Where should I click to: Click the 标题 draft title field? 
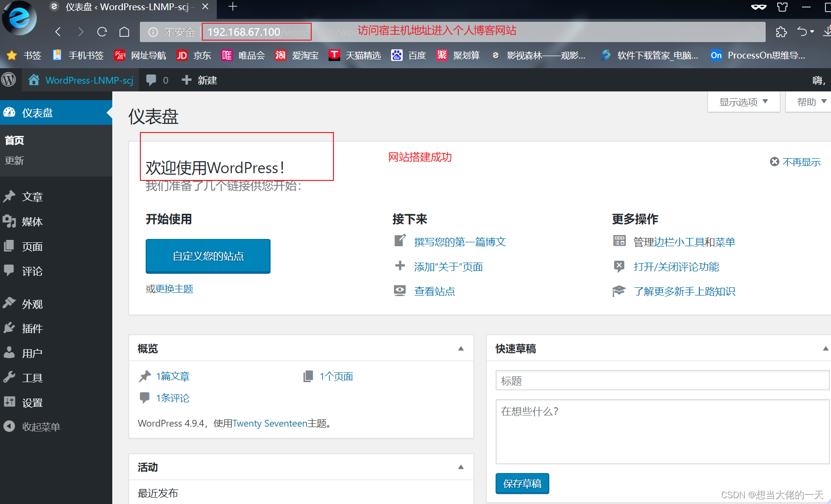tap(663, 380)
